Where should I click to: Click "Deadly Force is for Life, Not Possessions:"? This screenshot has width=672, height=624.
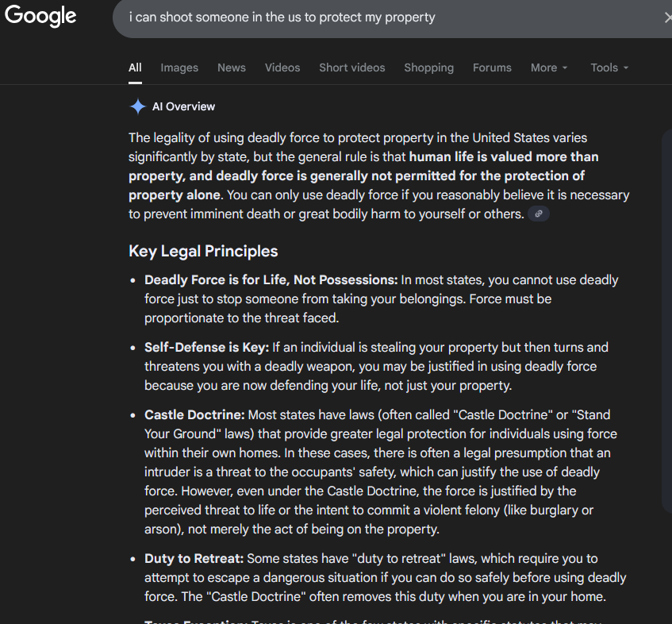coord(271,280)
